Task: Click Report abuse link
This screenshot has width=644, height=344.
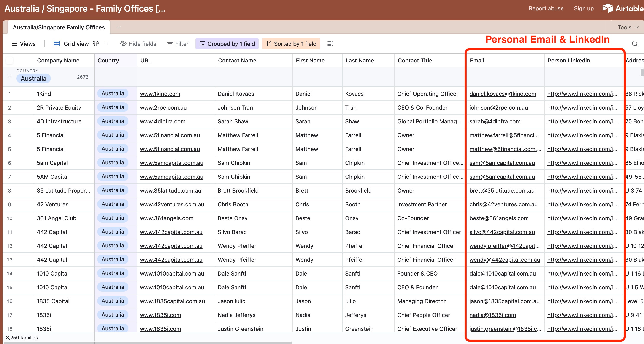Action: pos(546,8)
